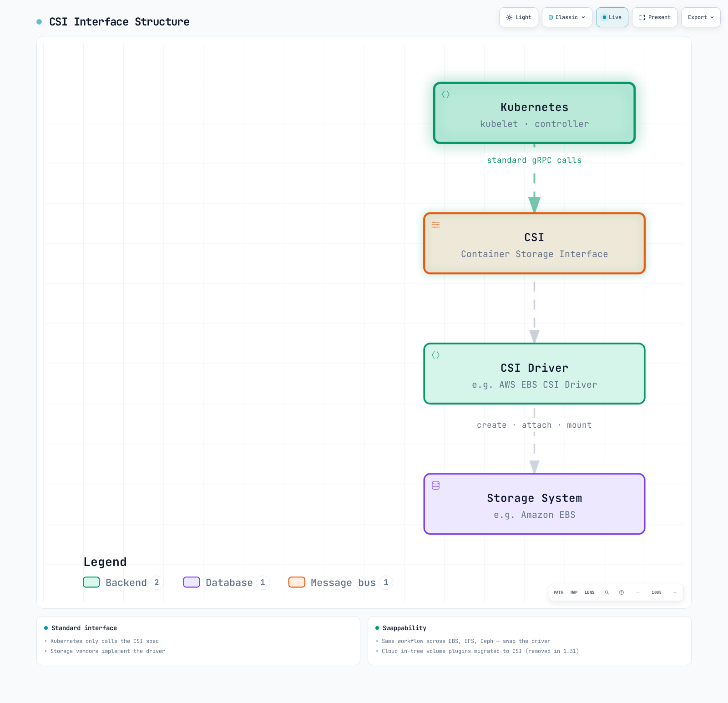Open canvas search magnifier
This screenshot has width=728, height=703.
(607, 592)
